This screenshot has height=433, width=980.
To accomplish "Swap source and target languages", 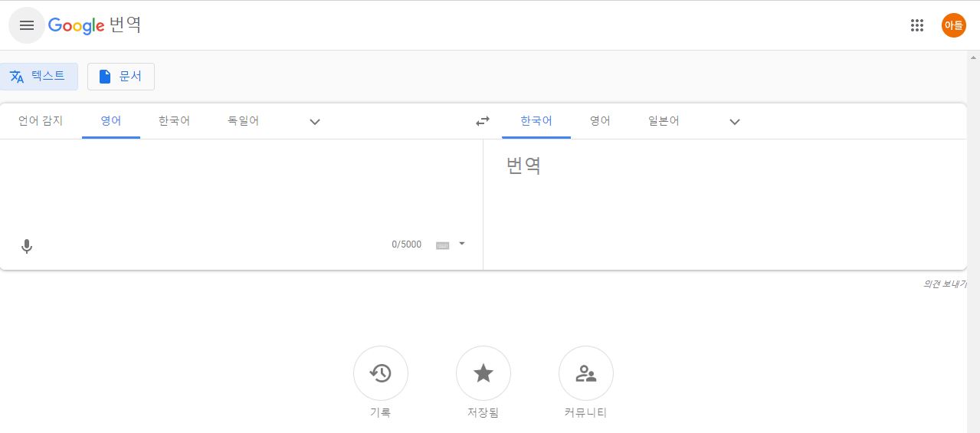I will point(483,121).
